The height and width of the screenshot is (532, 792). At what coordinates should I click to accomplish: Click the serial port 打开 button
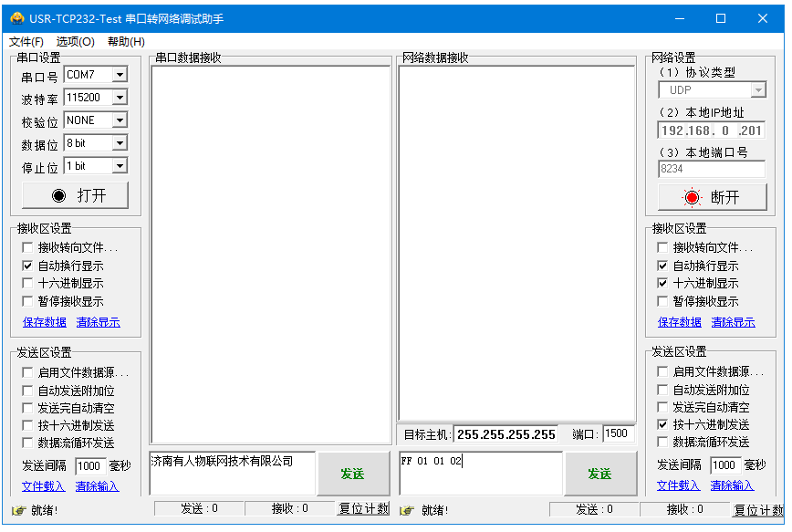[75, 195]
